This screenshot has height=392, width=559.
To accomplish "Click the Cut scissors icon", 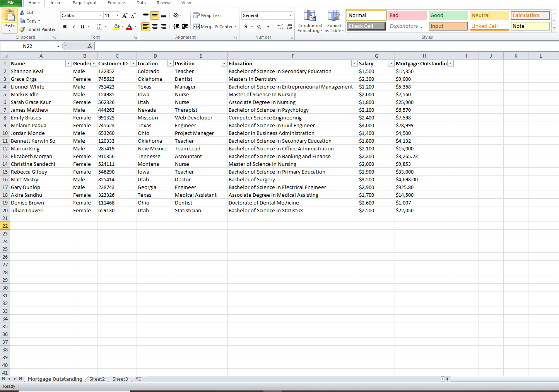I will [x=22, y=12].
